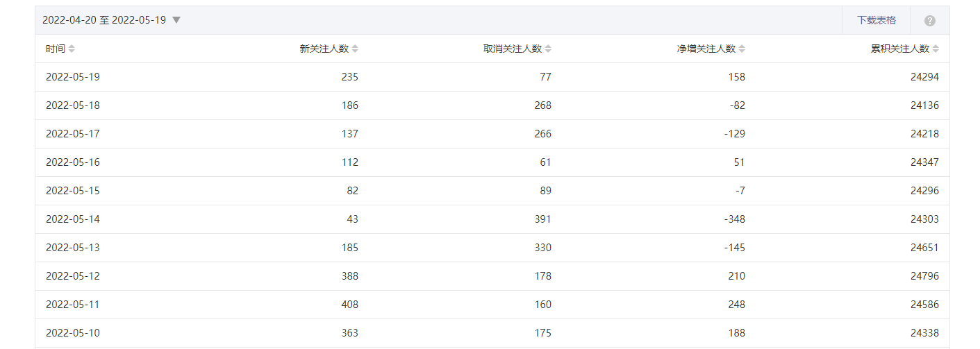Sort by 净增关注人数 column arrows
This screenshot has width=980, height=349.
[742, 49]
